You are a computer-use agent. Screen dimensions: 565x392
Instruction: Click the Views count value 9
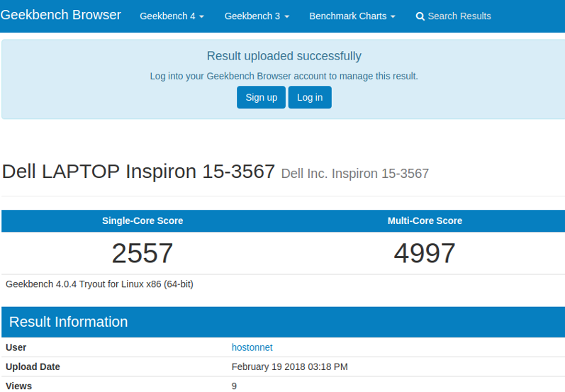tap(234, 386)
